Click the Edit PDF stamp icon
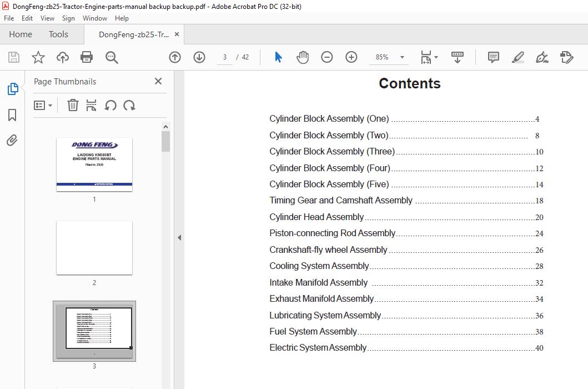 566,57
